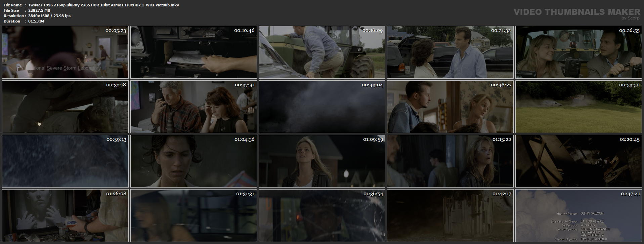Select the thumbnail at timestamp 00:05:23
The width and height of the screenshot is (644, 244).
(65, 52)
